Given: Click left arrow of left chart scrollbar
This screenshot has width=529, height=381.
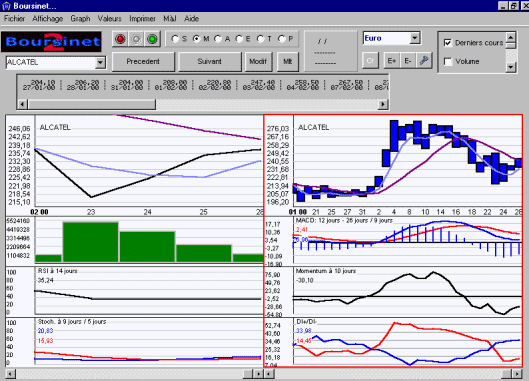Looking at the screenshot, I should tap(10, 374).
